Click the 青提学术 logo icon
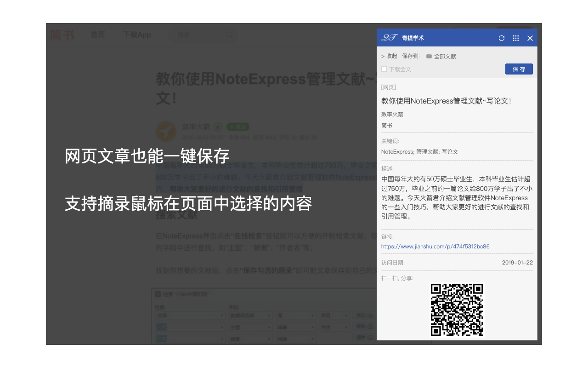 pyautogui.click(x=390, y=38)
